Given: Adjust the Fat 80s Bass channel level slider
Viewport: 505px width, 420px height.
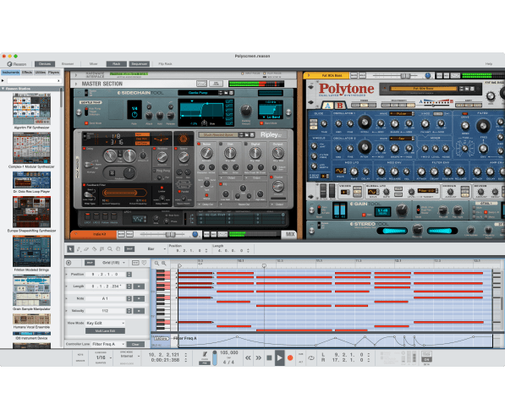Looking at the screenshot, I should pos(405,75).
